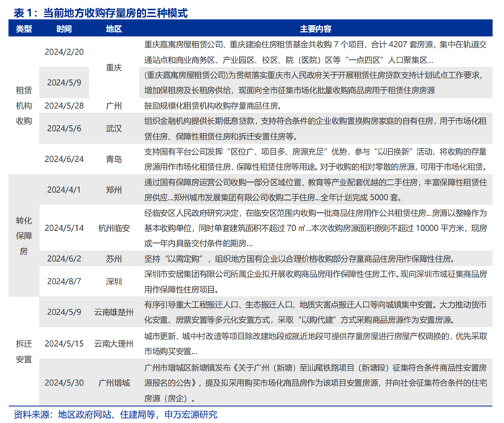Select the region cell '云南雄楚州'
504x423 pixels.
114,312
